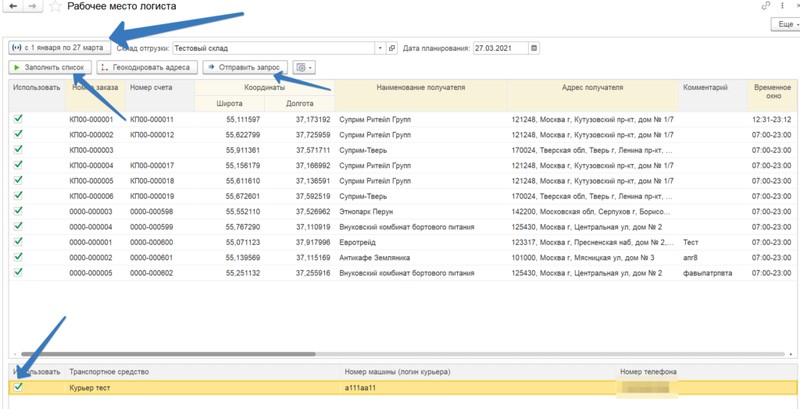This screenshot has width=800, height=409.
Task: Open the vertical dots menu at top right
Action: (783, 6)
